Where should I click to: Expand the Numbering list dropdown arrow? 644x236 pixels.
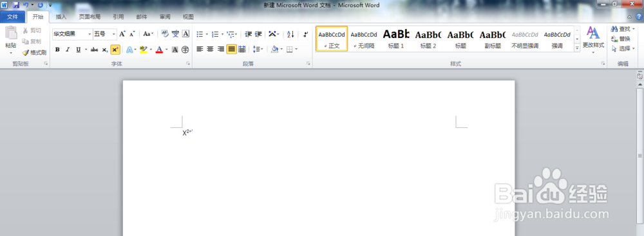222,34
